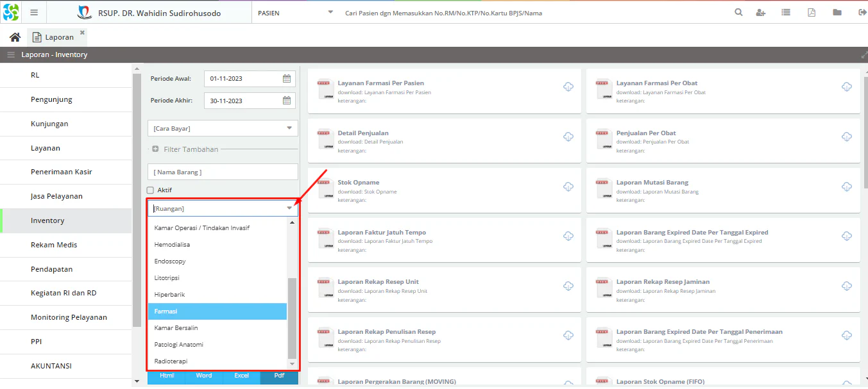Viewport: 868px width, 389px height.
Task: Open the Cara Bayar dropdown
Action: tap(289, 128)
